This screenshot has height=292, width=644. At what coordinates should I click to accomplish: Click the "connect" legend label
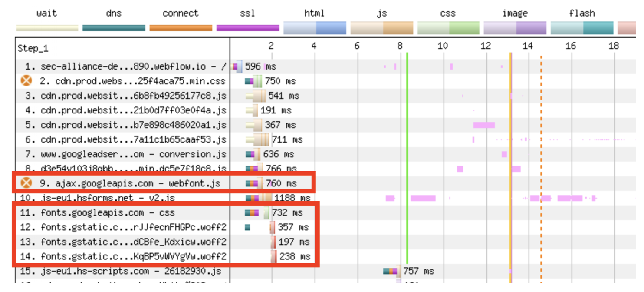[181, 13]
